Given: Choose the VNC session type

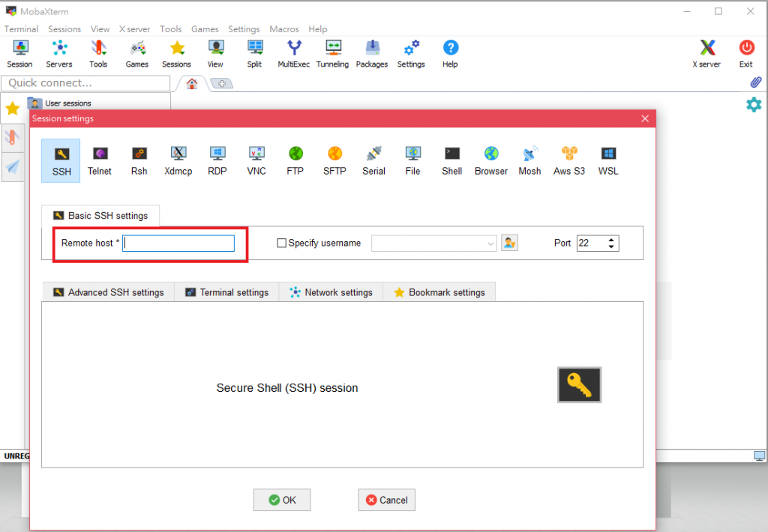Looking at the screenshot, I should (x=256, y=160).
